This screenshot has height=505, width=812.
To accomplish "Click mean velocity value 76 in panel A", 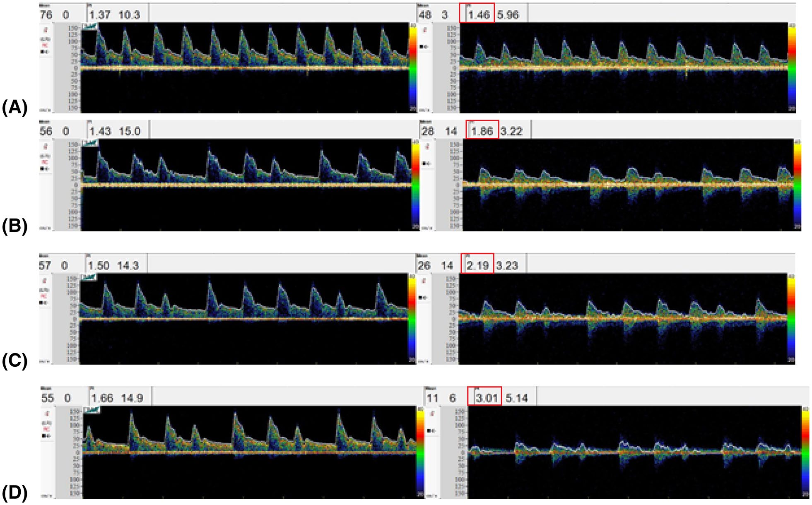I will pos(46,15).
